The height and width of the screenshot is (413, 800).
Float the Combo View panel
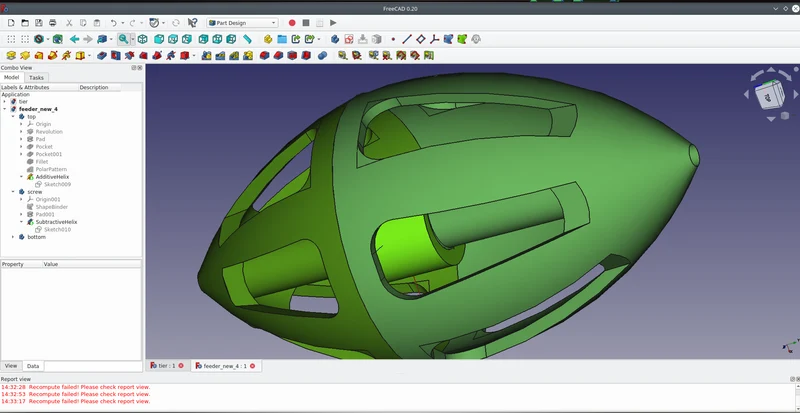pos(134,67)
